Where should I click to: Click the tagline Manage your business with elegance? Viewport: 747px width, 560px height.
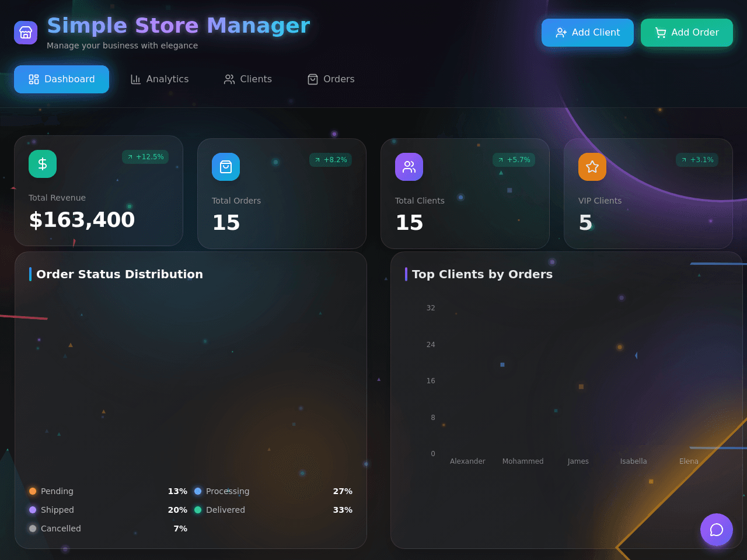click(x=122, y=45)
